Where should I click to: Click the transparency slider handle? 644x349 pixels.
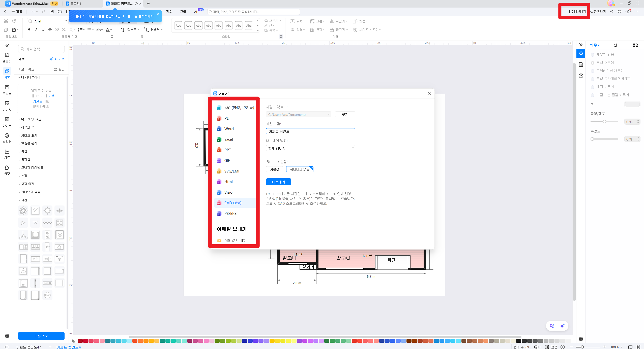pos(593,139)
